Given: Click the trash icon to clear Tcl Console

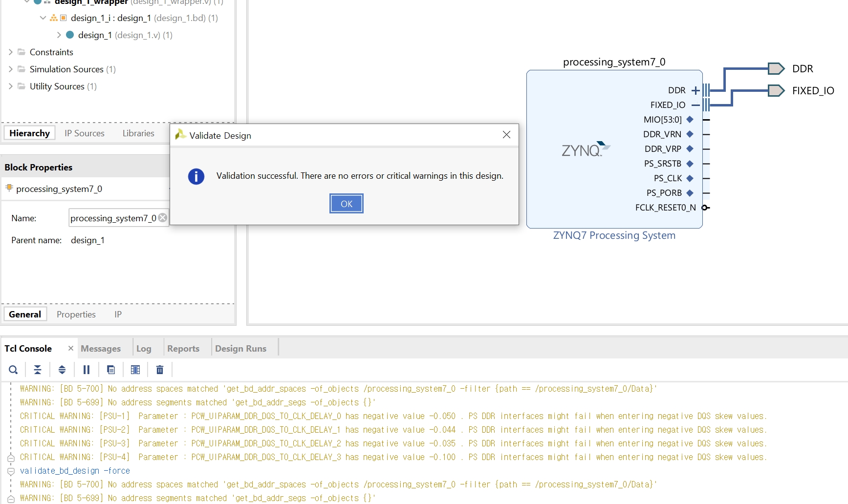Looking at the screenshot, I should (160, 370).
